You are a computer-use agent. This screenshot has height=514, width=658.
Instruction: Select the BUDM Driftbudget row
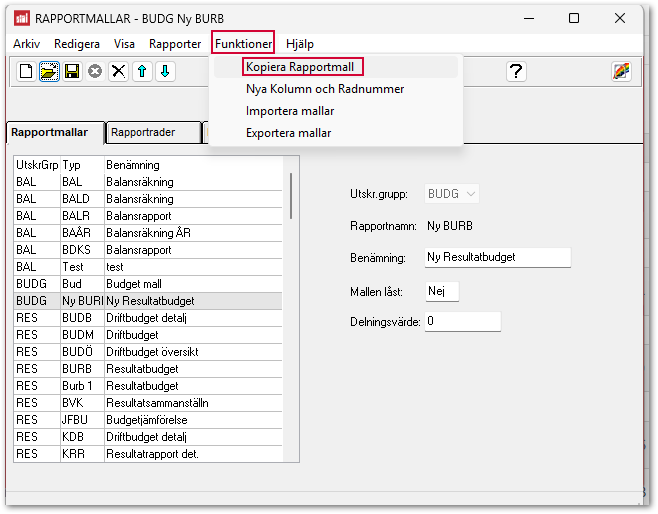click(148, 335)
